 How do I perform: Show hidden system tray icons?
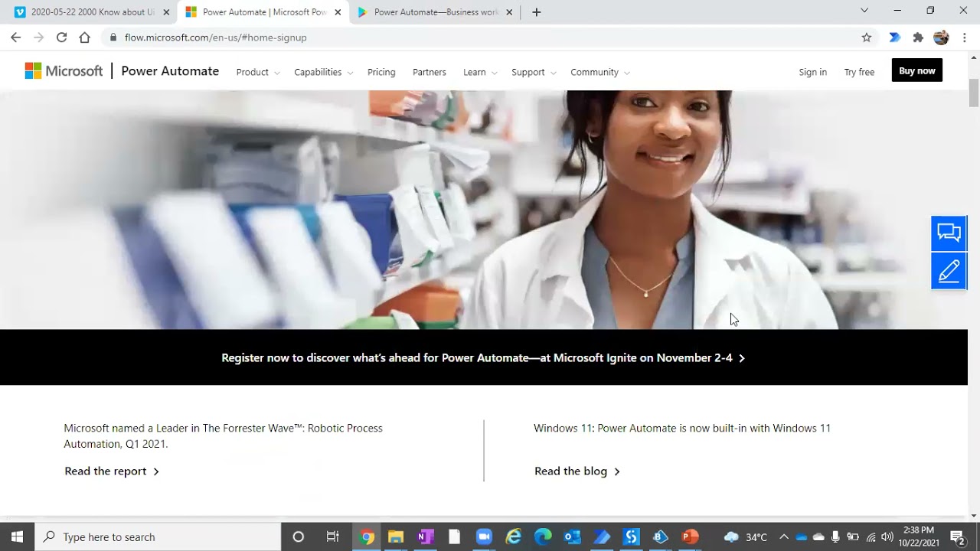[x=783, y=536]
